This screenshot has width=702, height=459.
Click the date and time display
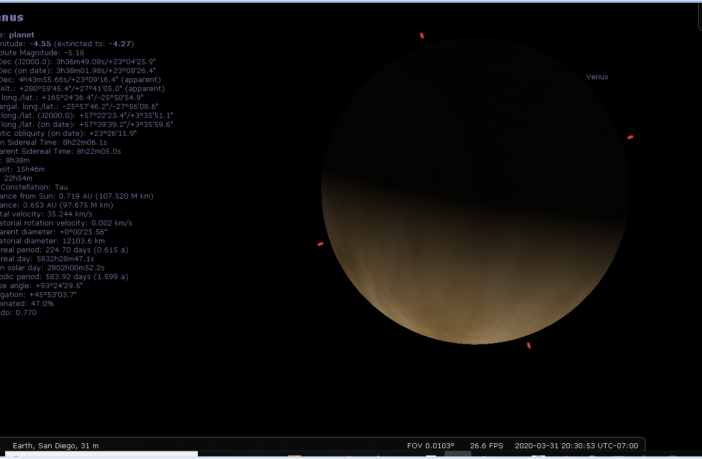[575, 445]
